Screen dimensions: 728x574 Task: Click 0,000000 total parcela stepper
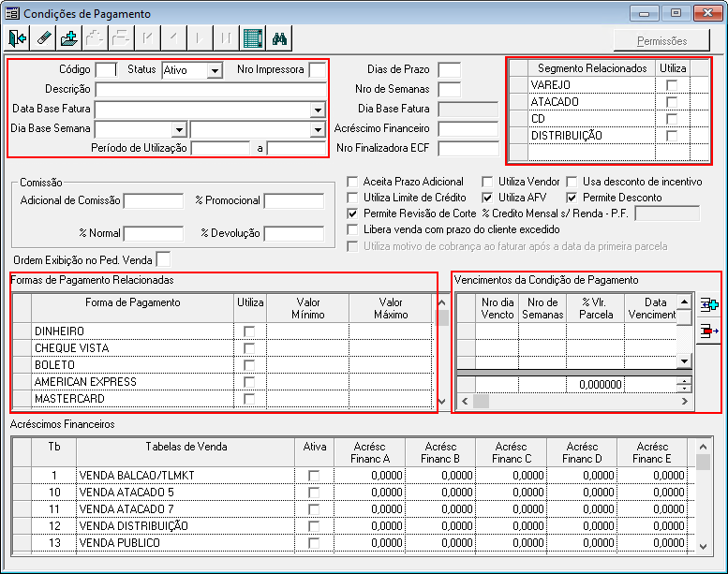pyautogui.click(x=684, y=385)
